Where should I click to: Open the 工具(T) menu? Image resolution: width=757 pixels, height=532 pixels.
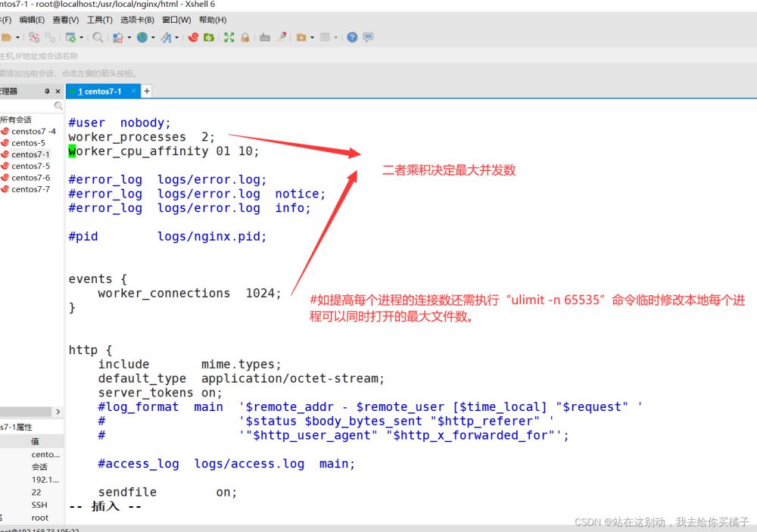[99, 20]
